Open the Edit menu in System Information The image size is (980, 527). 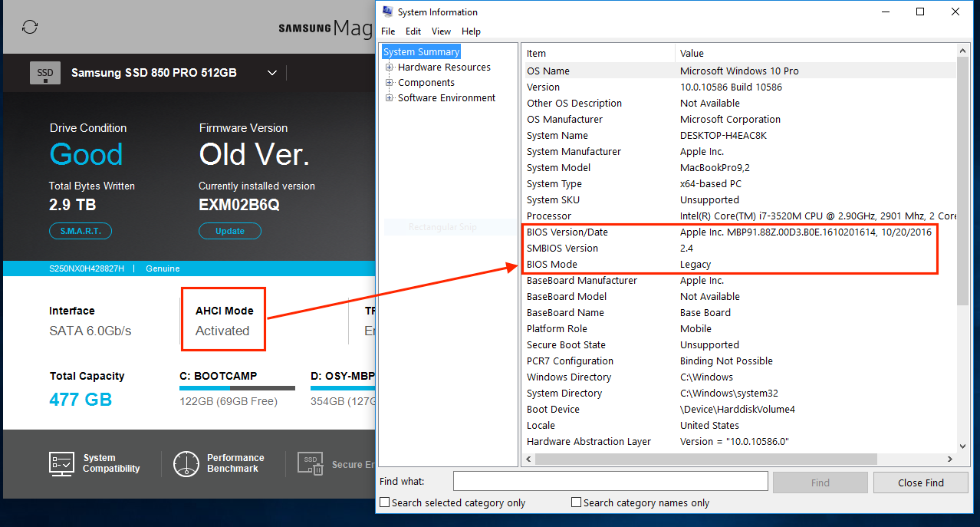[x=413, y=31]
